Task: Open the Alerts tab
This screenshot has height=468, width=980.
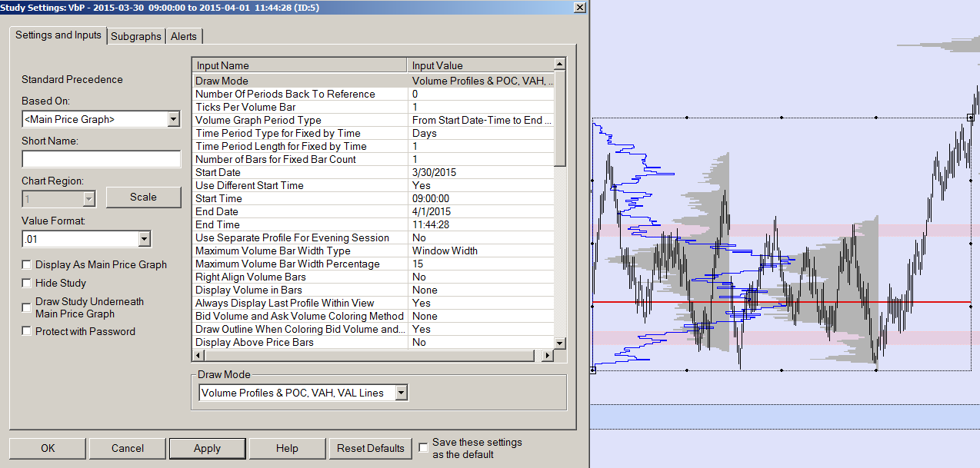Action: [x=184, y=36]
